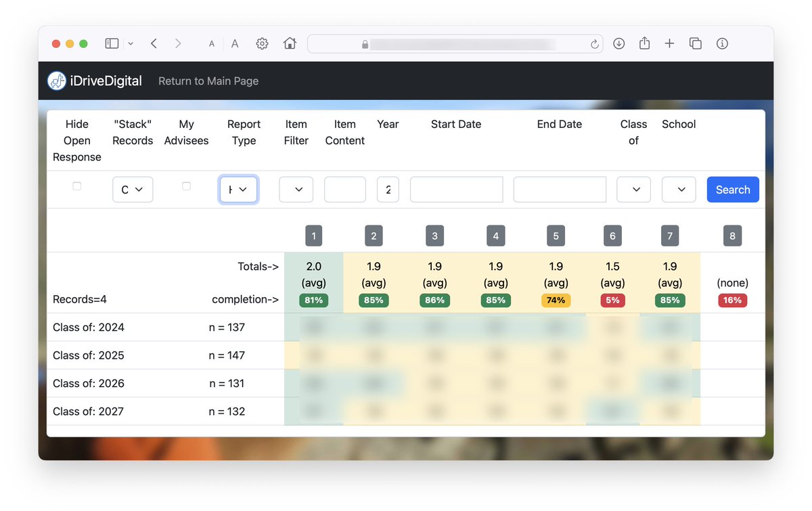Image resolution: width=812 pixels, height=511 pixels.
Task: Open the Stack Records dropdown
Action: pos(133,190)
